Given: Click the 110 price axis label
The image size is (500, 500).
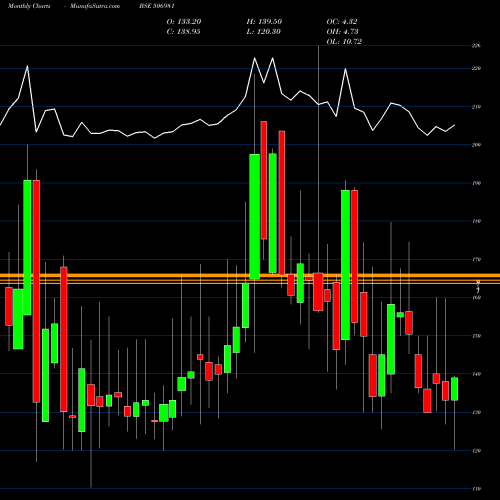Looking at the screenshot, I should (476, 489).
